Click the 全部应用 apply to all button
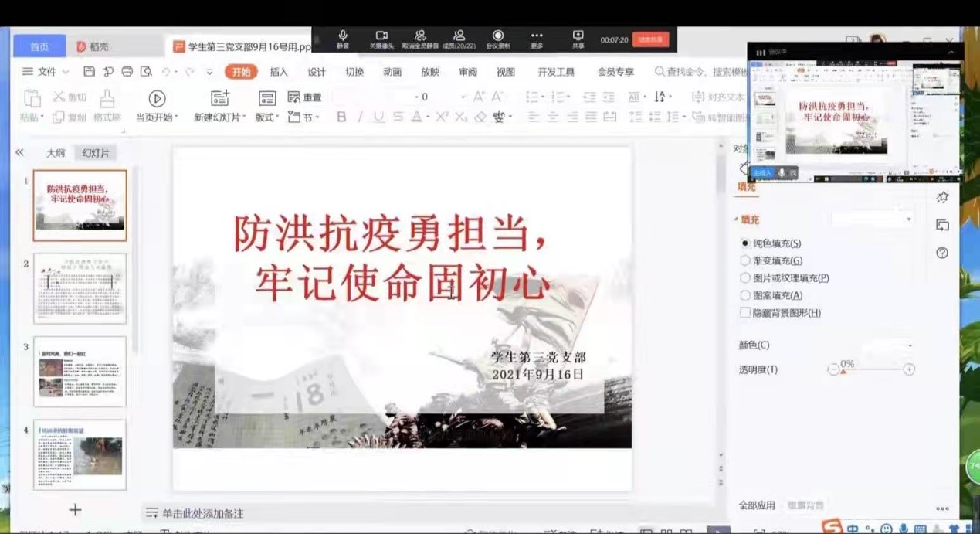Image resolution: width=980 pixels, height=534 pixels. (x=757, y=505)
